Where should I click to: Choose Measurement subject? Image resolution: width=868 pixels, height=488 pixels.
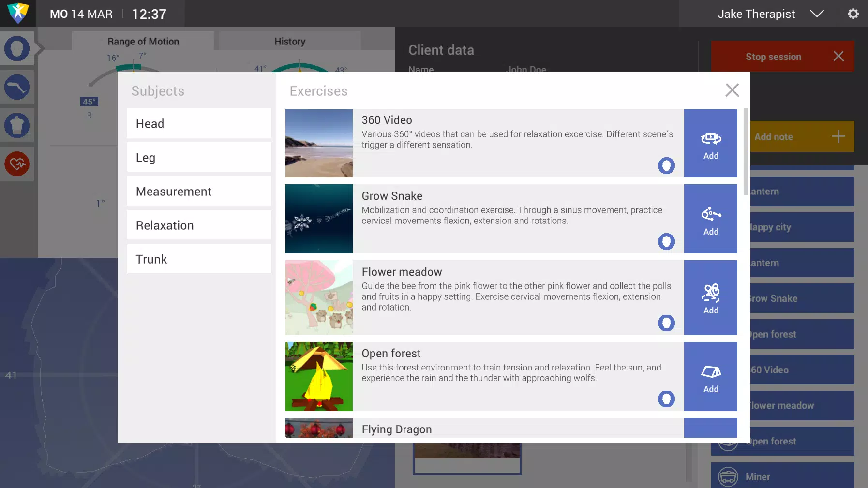click(199, 191)
